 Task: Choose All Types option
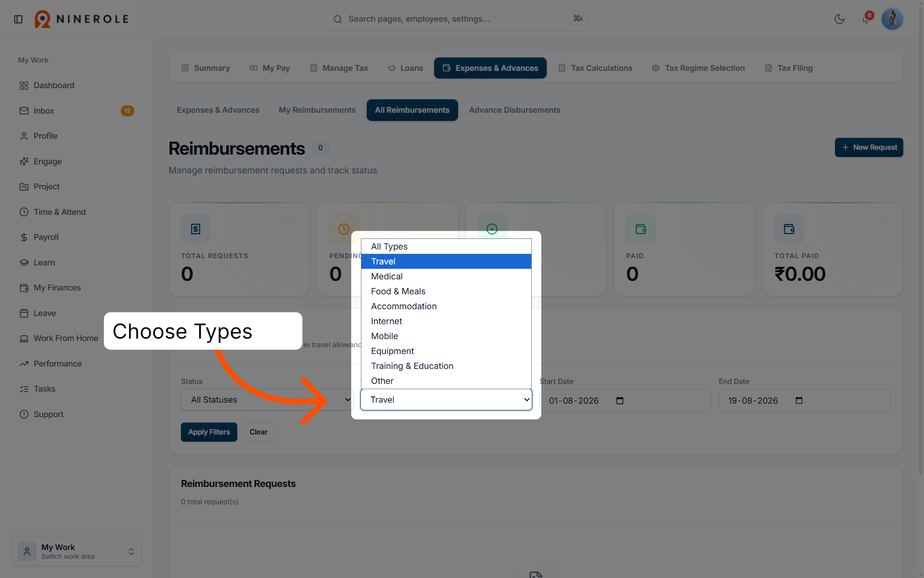click(446, 247)
